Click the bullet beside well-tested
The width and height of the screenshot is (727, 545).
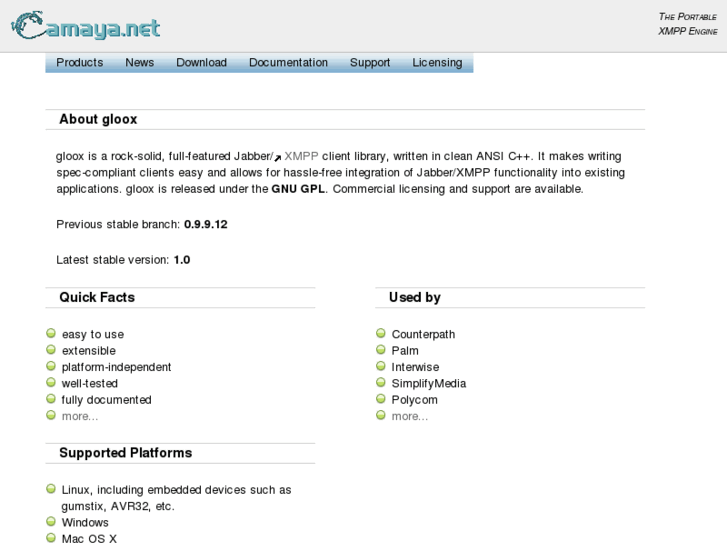point(51,382)
